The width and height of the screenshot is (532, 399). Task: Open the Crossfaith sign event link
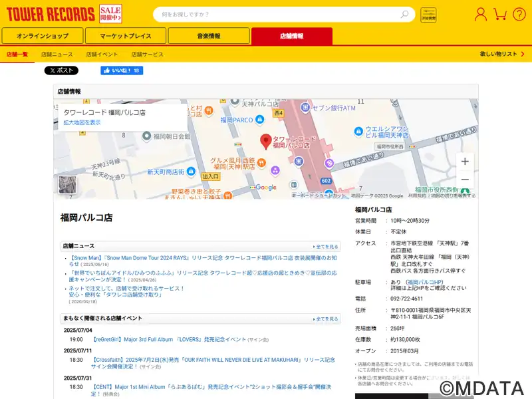(213, 363)
